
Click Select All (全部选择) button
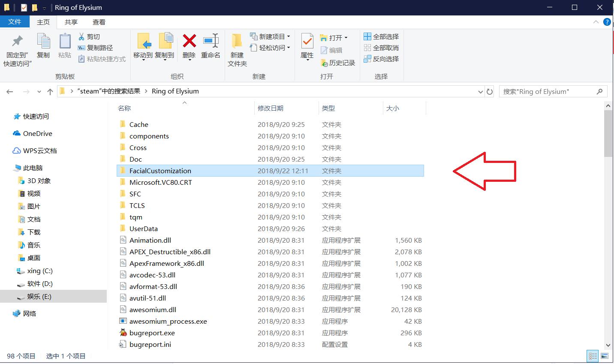(x=381, y=36)
